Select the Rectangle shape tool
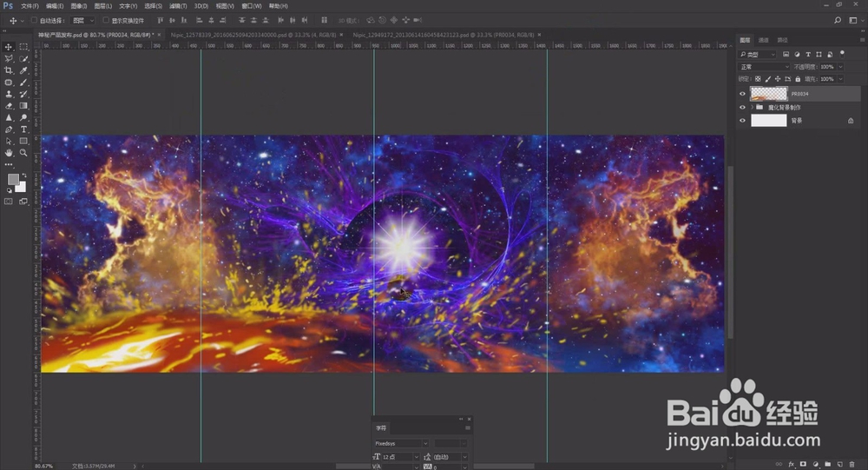The width and height of the screenshot is (868, 470). click(23, 142)
